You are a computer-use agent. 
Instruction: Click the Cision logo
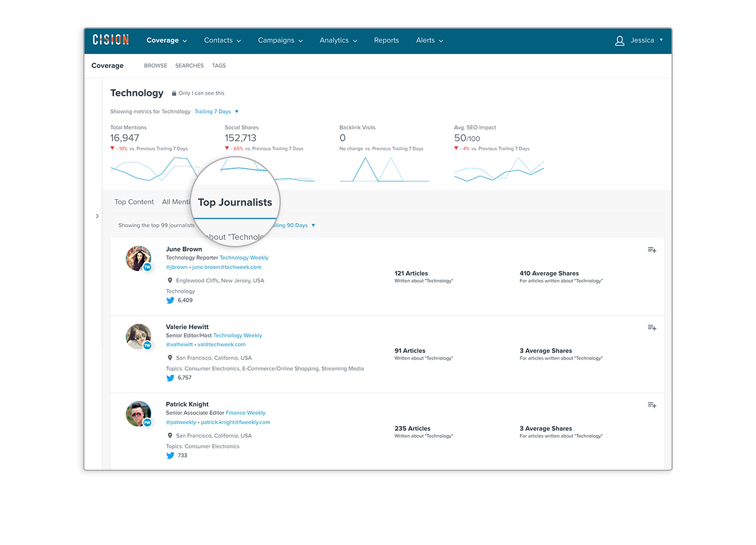tap(111, 40)
